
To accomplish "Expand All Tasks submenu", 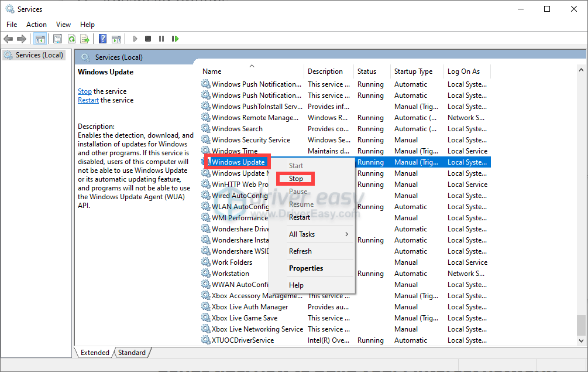I will (x=312, y=234).
